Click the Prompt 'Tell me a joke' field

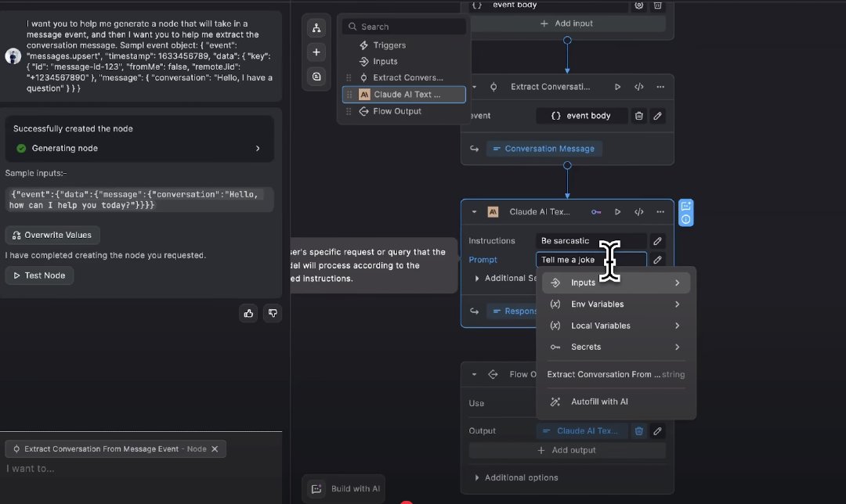591,260
